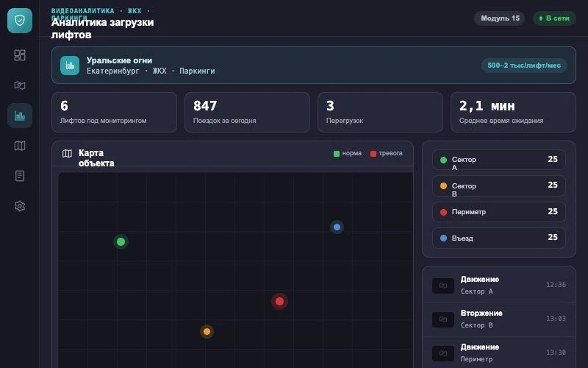Click the blue marker on the map
The width and height of the screenshot is (588, 368).
point(337,227)
